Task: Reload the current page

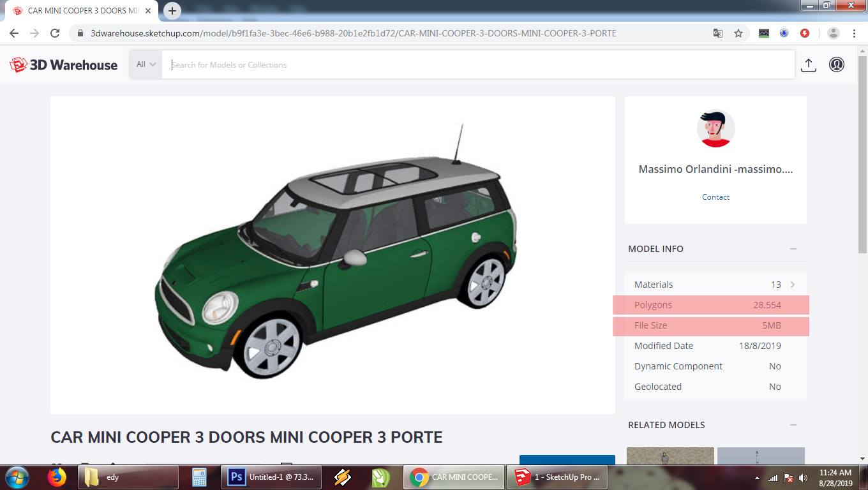Action: coord(55,33)
